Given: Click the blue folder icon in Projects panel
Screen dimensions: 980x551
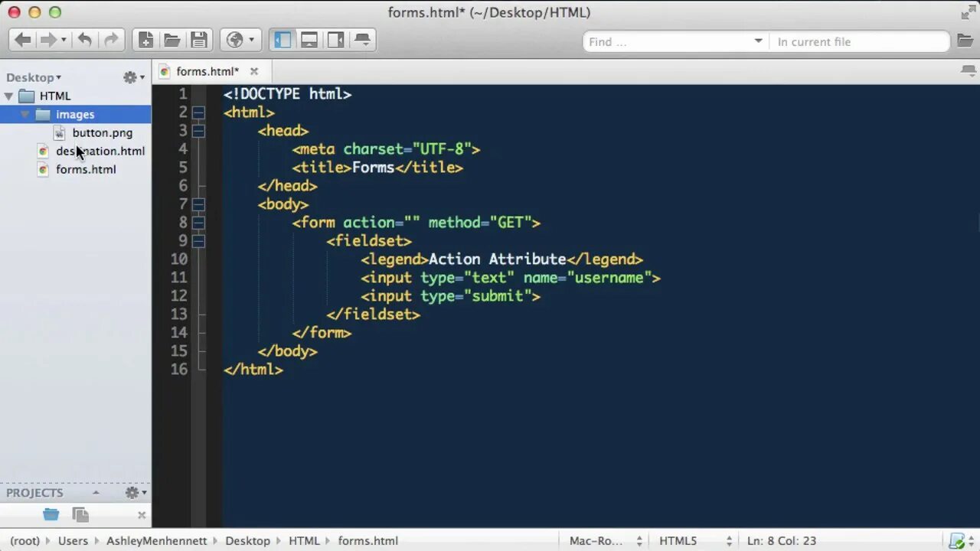Looking at the screenshot, I should click(51, 515).
